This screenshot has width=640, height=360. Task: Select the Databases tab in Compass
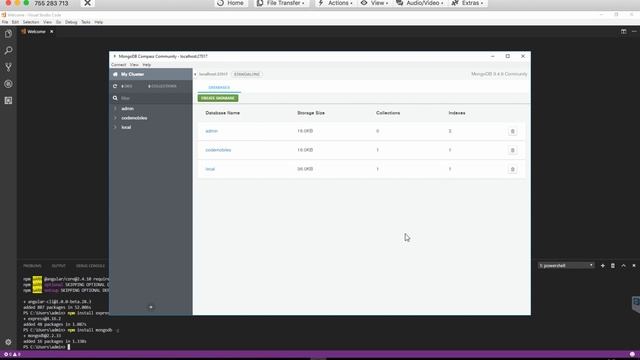(219, 88)
